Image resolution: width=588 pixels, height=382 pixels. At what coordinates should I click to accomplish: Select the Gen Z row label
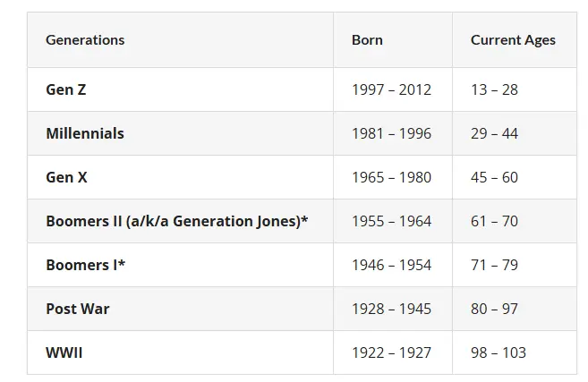(66, 89)
